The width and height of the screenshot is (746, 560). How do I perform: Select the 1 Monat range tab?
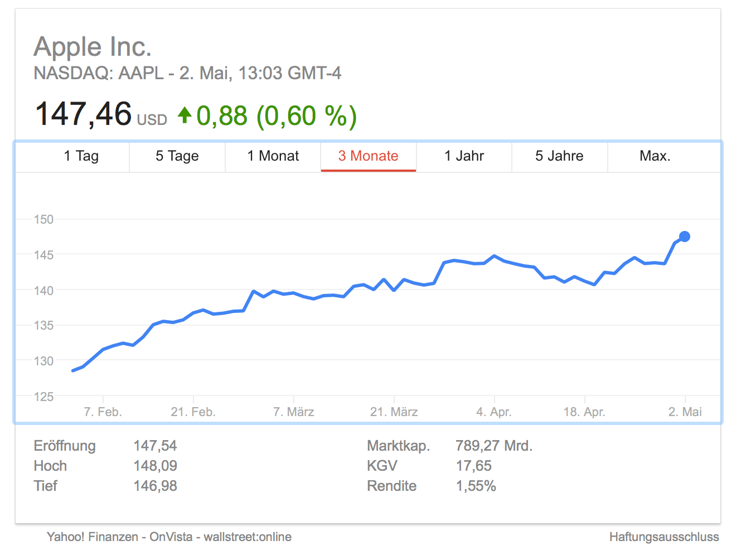click(273, 156)
